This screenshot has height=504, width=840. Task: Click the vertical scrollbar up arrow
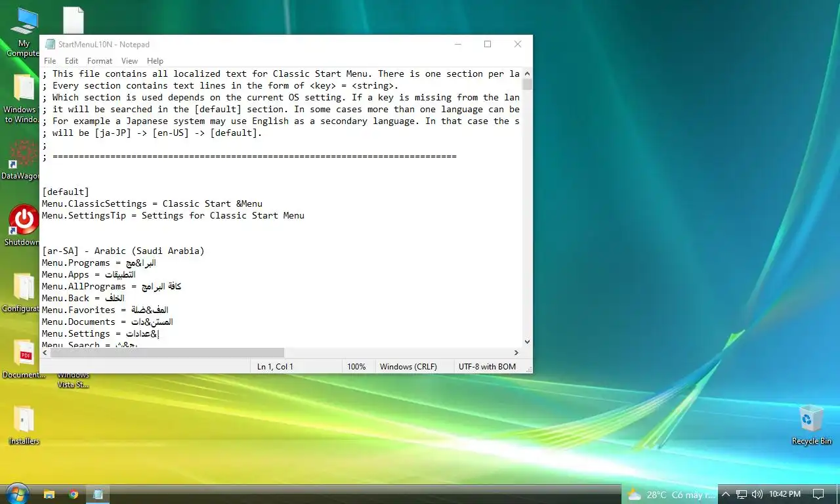[527, 74]
